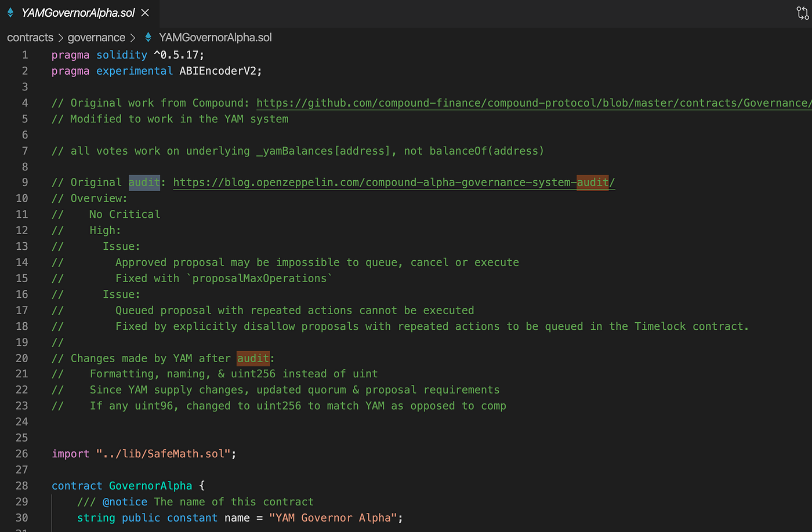This screenshot has height=532, width=812.
Task: Click 'No Critical' comment text
Action: [125, 214]
